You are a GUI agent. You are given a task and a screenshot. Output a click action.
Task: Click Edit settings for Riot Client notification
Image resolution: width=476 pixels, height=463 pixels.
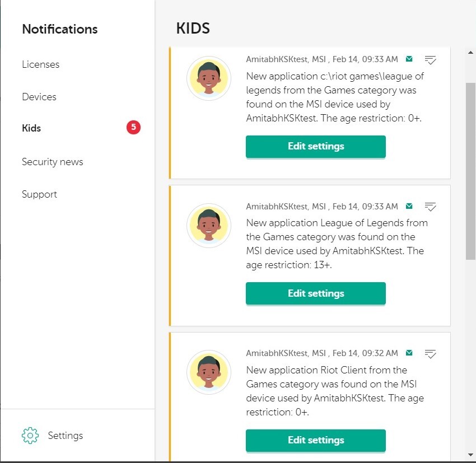coord(316,440)
